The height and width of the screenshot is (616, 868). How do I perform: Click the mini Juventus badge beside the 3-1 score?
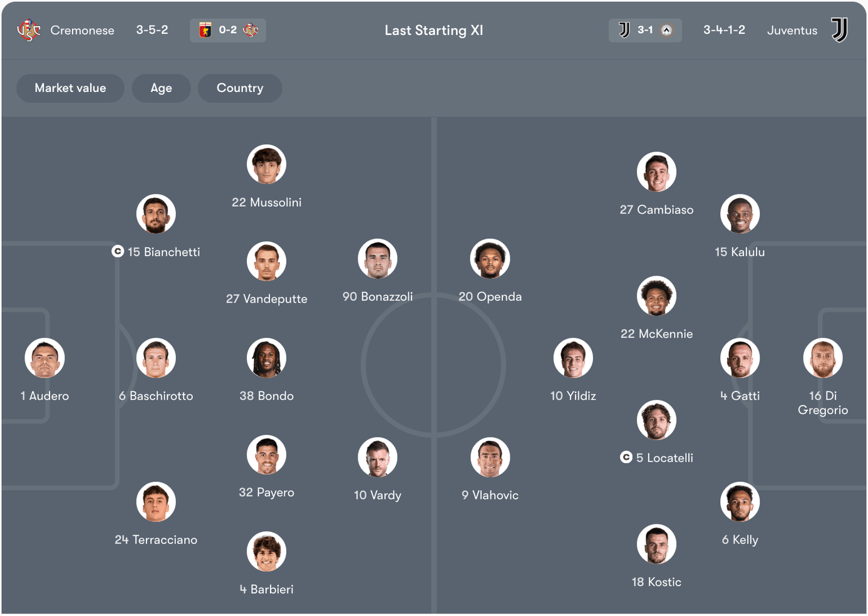point(623,30)
